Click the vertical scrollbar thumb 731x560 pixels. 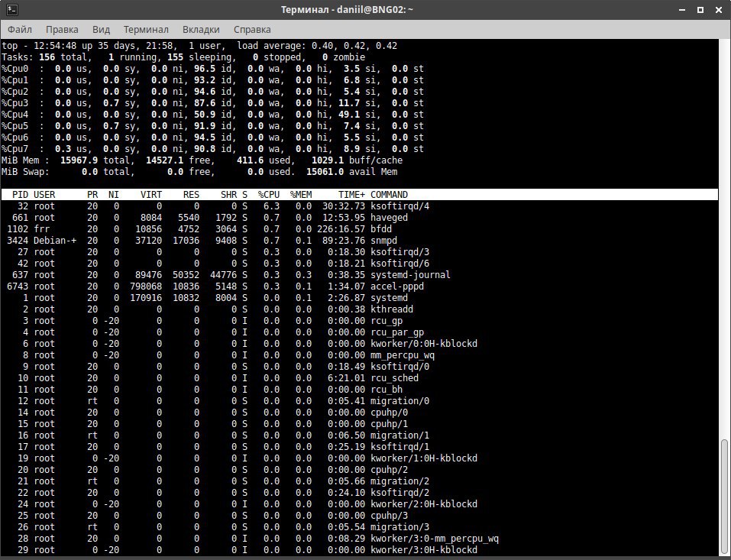coord(724,497)
